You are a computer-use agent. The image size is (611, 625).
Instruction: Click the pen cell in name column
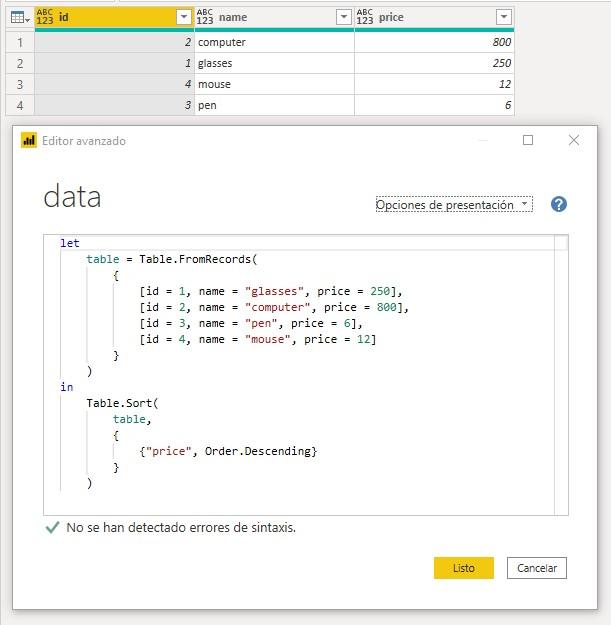pyautogui.click(x=274, y=106)
